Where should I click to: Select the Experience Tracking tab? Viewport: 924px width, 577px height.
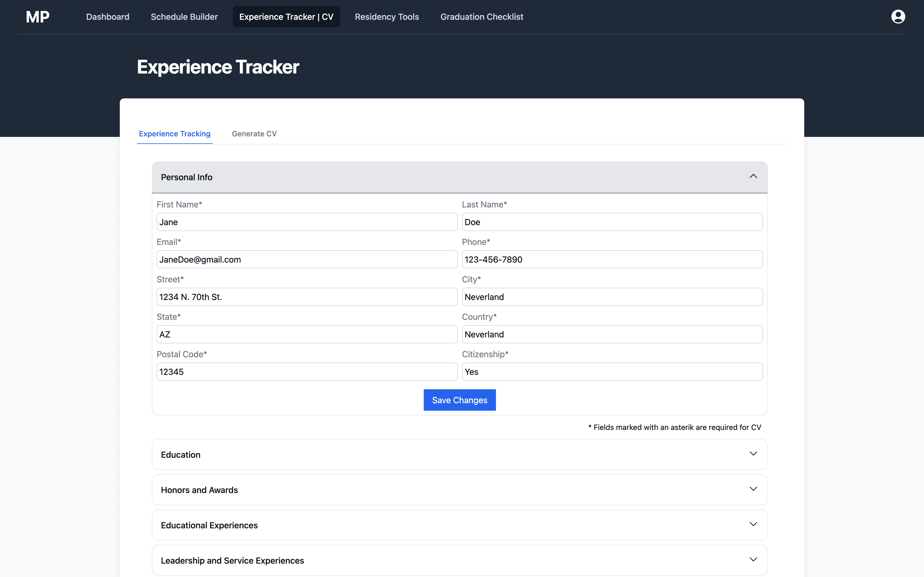(174, 134)
